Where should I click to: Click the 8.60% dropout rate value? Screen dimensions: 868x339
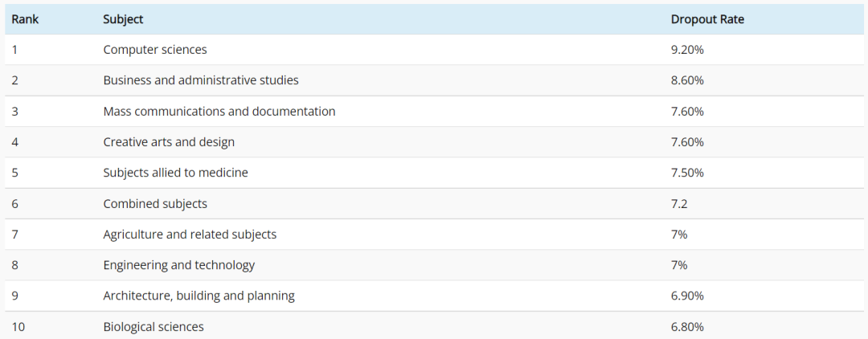pyautogui.click(x=687, y=80)
